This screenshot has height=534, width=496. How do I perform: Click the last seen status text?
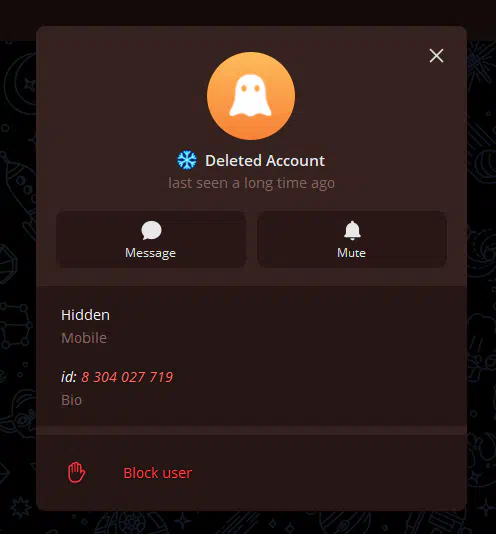251,183
